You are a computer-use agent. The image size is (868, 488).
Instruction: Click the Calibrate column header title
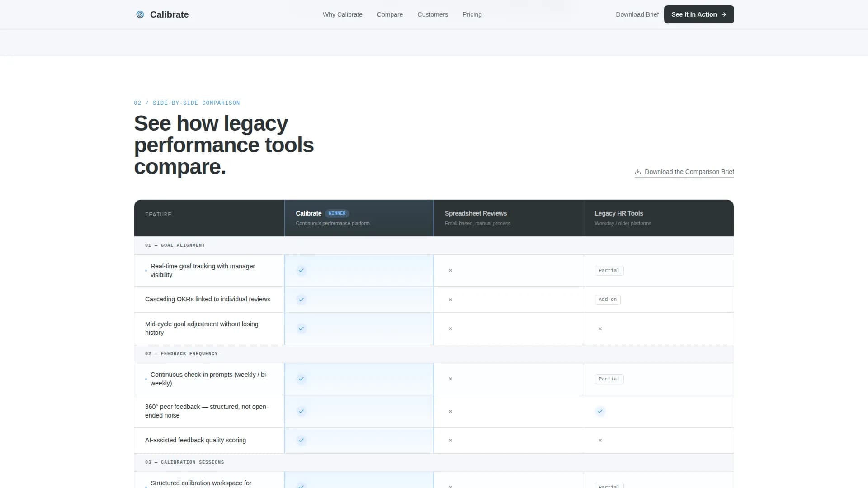pos(308,213)
